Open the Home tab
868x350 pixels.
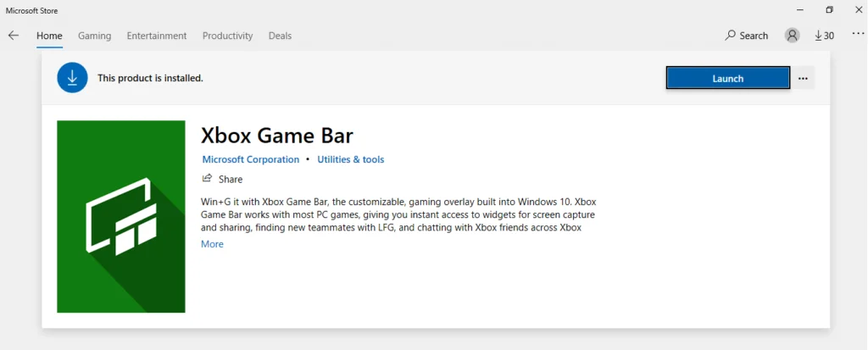click(x=49, y=36)
